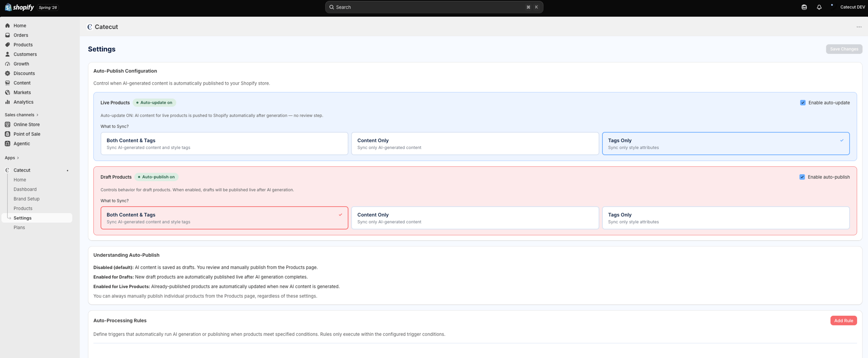Click the Understanding Auto-Publish heading
Screen dimensions: 868x358
[x=126, y=255]
